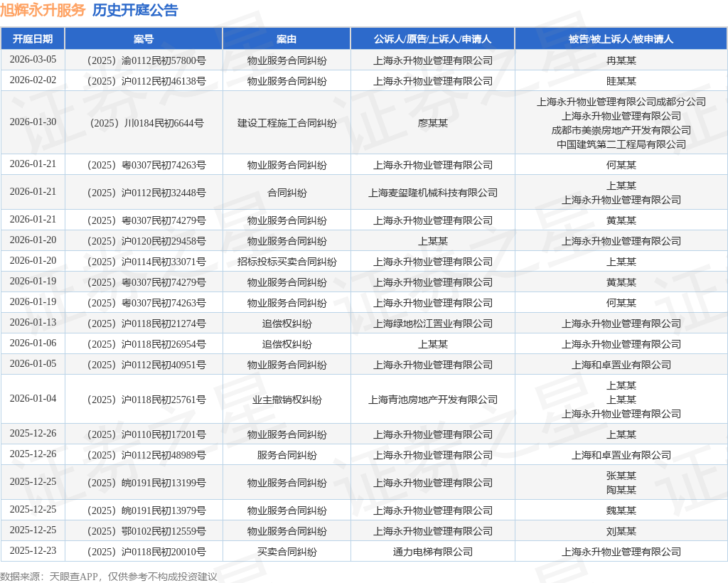The width and height of the screenshot is (728, 583).
Task: Click cause 业主撤销权纠纷
Action: pyautogui.click(x=287, y=400)
